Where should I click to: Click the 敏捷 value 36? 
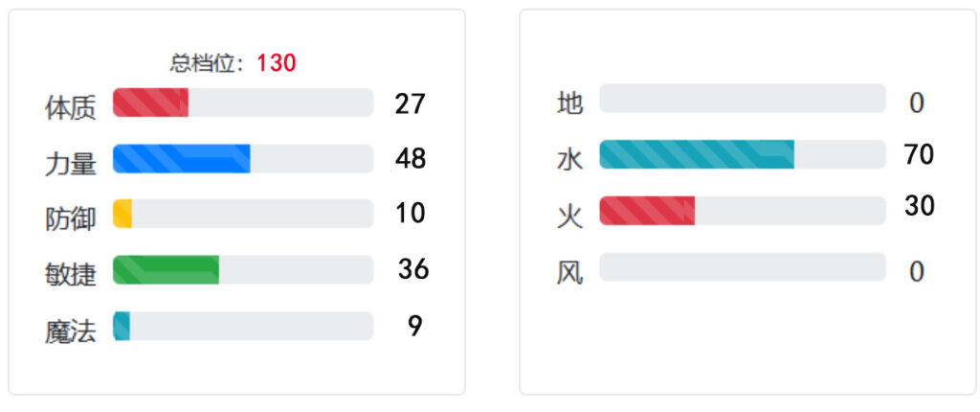coord(413,269)
